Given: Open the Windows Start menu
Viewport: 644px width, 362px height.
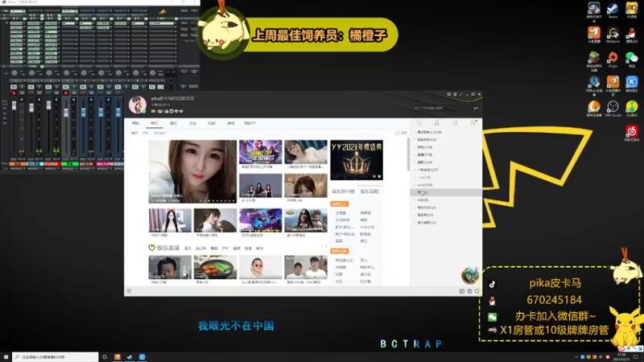Looking at the screenshot, I should coord(6,357).
